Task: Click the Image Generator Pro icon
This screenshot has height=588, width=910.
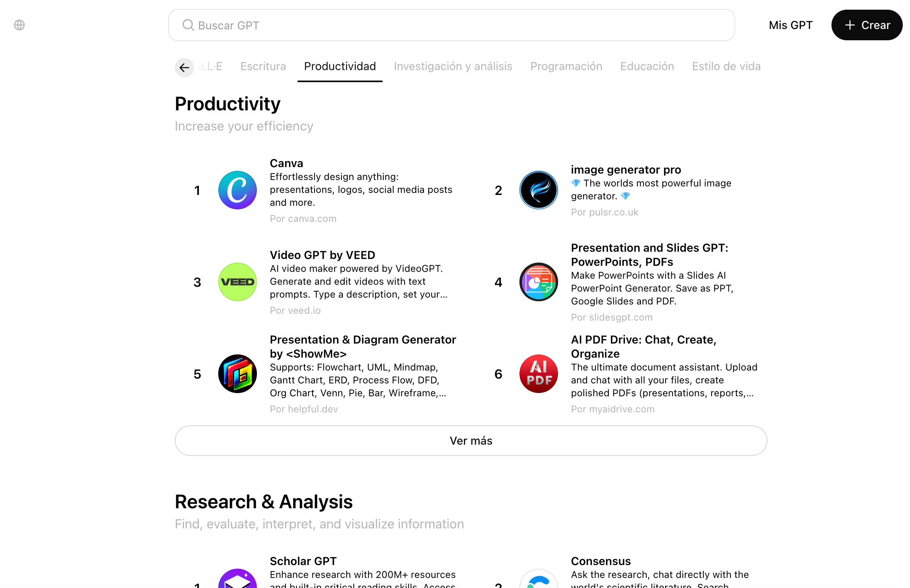Action: (x=539, y=190)
